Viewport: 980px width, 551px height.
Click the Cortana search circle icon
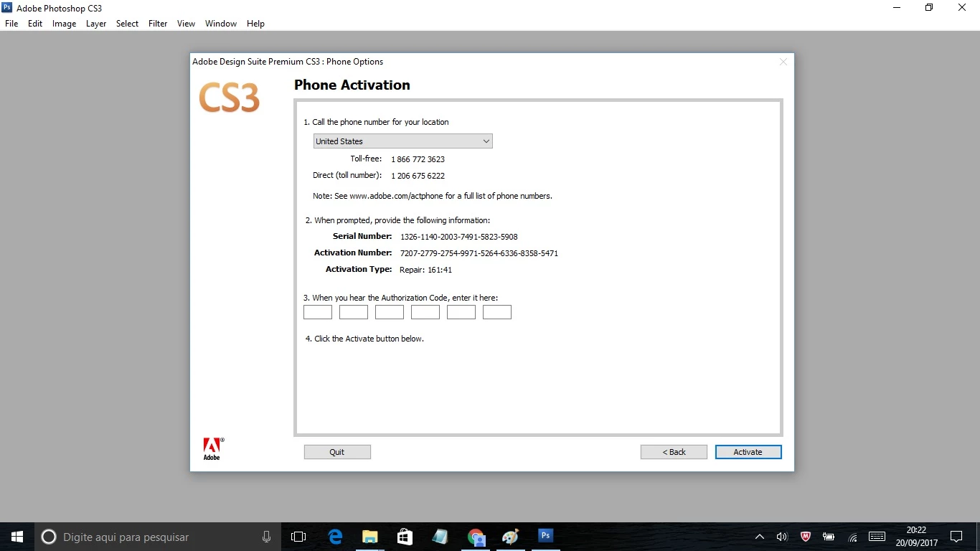click(49, 537)
